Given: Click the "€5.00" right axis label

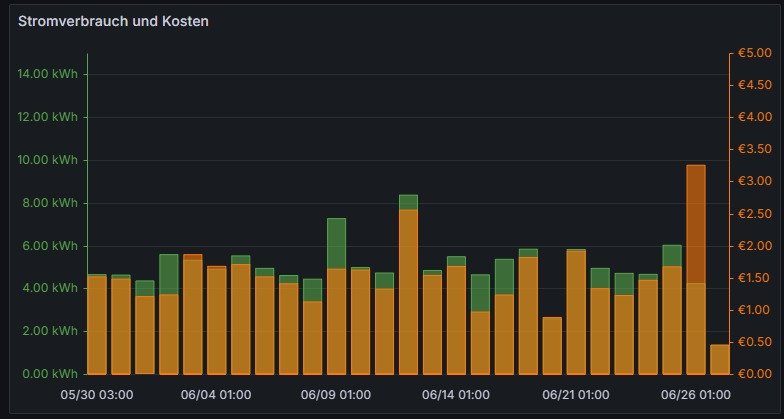Looking at the screenshot, I should (x=752, y=53).
